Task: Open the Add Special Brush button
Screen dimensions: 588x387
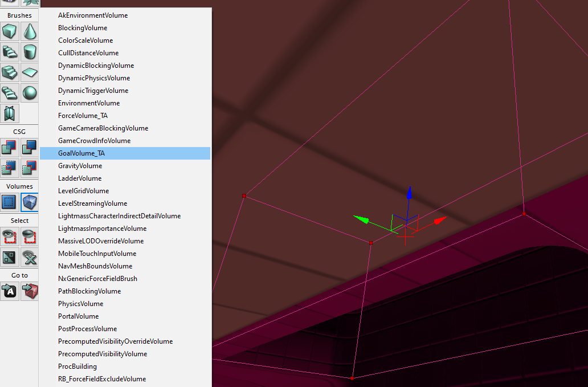Action: [x=10, y=202]
